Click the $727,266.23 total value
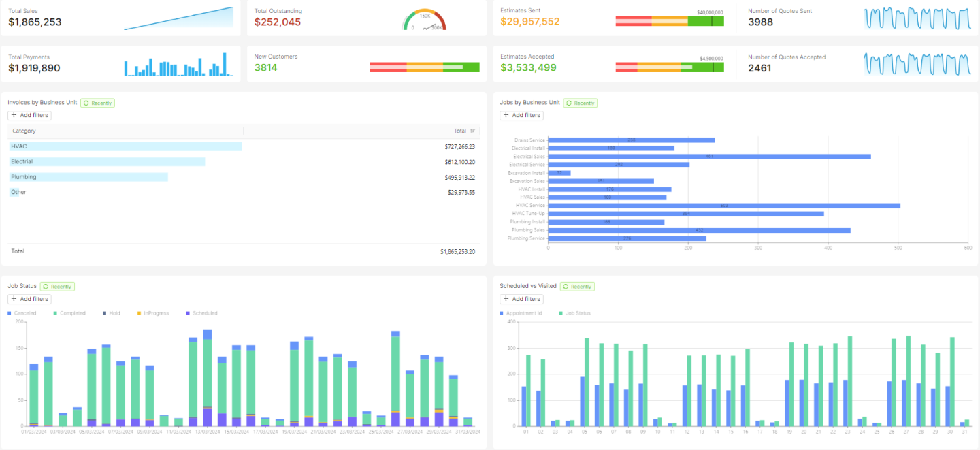This screenshot has width=980, height=450. (459, 146)
